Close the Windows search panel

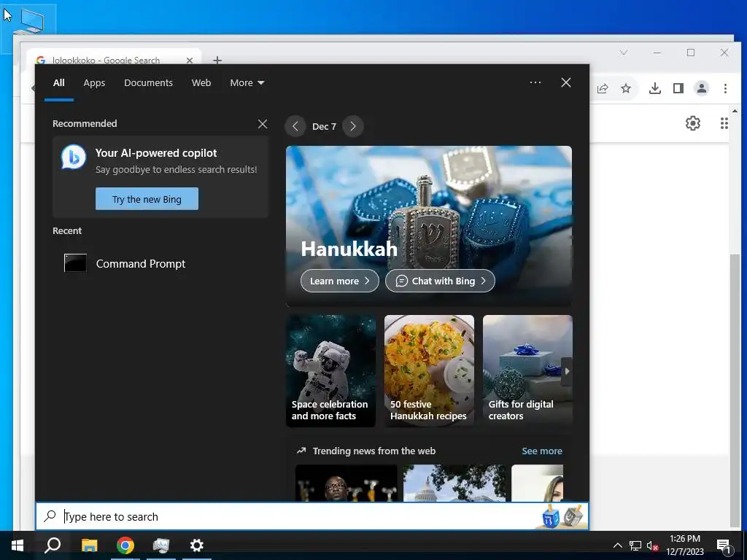coord(566,82)
